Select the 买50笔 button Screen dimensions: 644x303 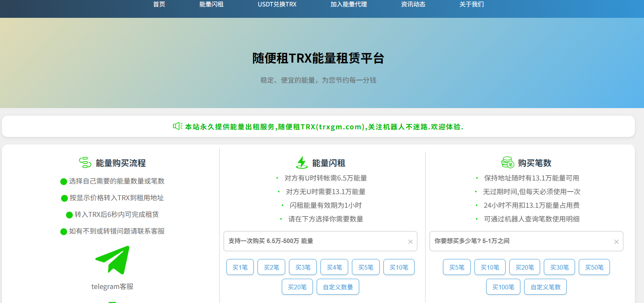click(x=594, y=267)
